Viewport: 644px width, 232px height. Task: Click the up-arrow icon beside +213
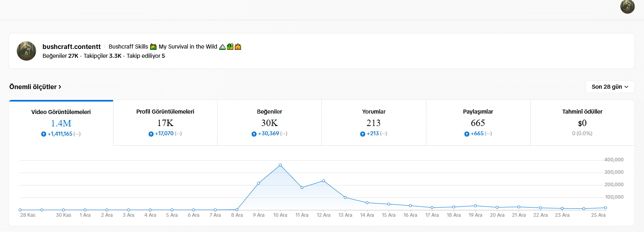(363, 134)
